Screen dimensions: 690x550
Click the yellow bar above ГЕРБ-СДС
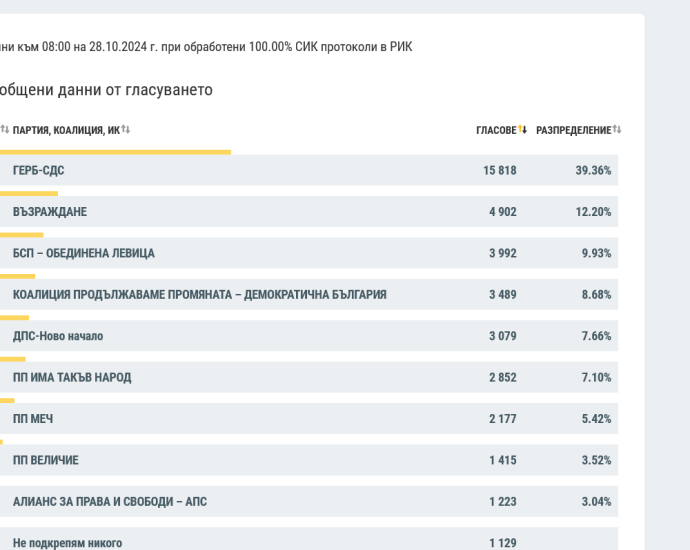(x=115, y=152)
